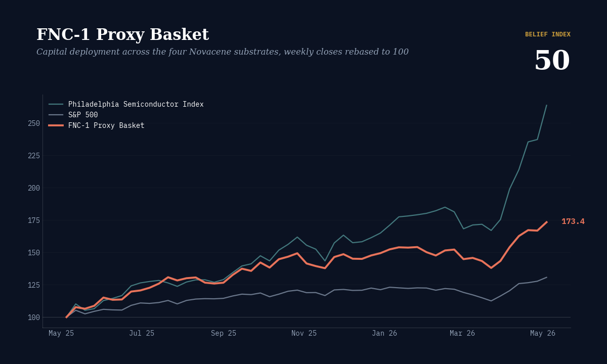Screen dimensions: 607x364
Task: Click the 225 y-axis tick label
Action: click(x=34, y=156)
